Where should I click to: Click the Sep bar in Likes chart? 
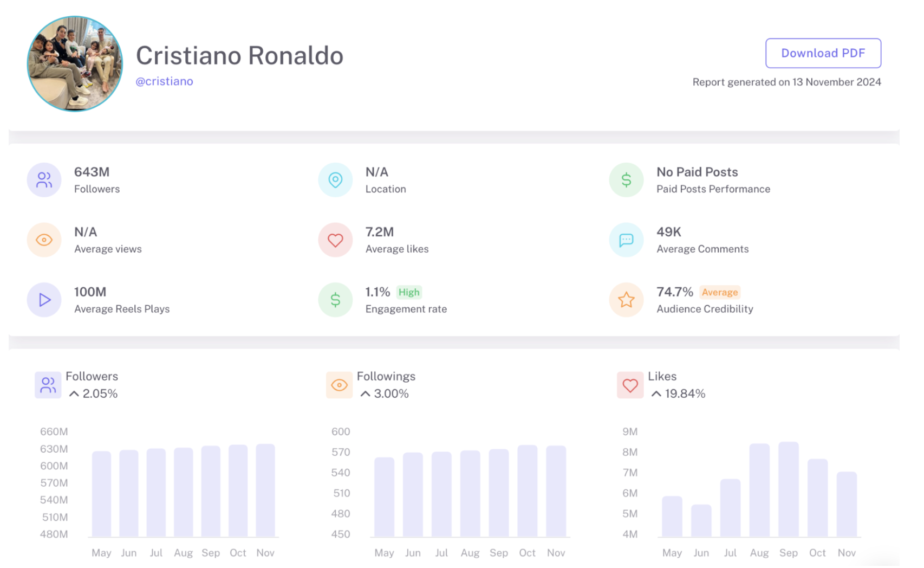click(789, 489)
